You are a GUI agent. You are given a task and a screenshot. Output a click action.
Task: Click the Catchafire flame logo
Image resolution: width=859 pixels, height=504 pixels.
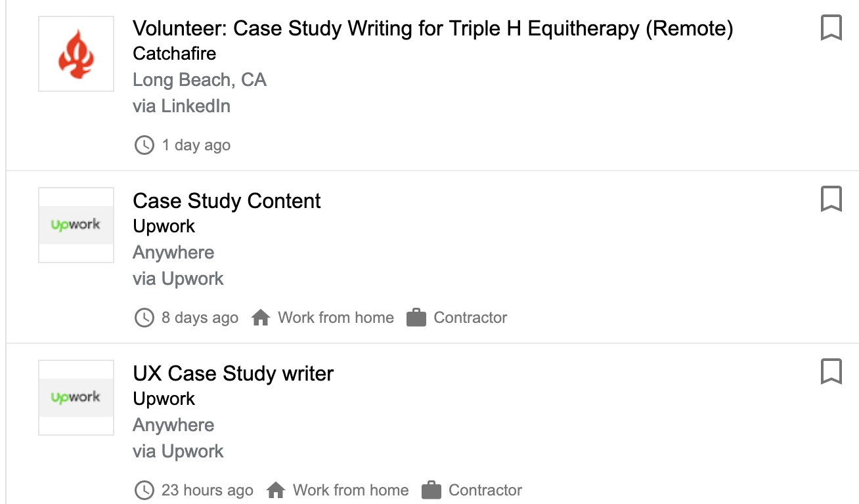pos(76,54)
